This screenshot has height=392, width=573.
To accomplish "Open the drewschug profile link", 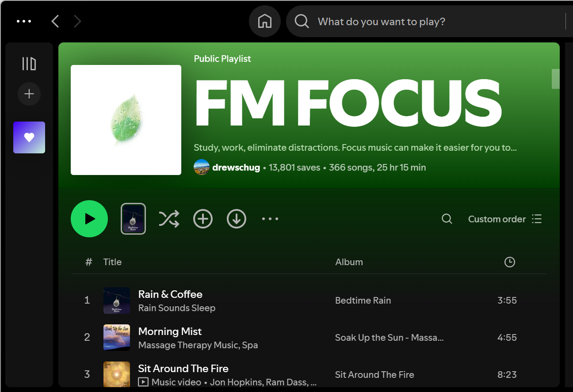I will point(236,167).
